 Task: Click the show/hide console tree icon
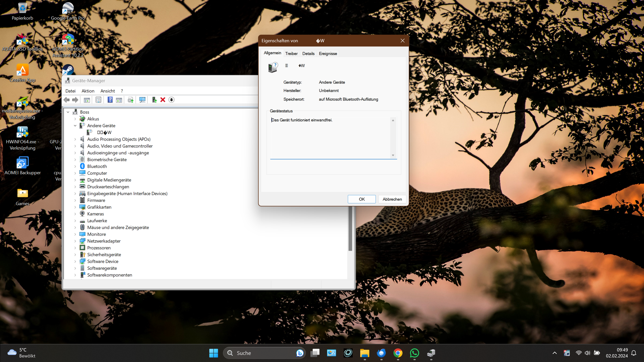click(87, 100)
